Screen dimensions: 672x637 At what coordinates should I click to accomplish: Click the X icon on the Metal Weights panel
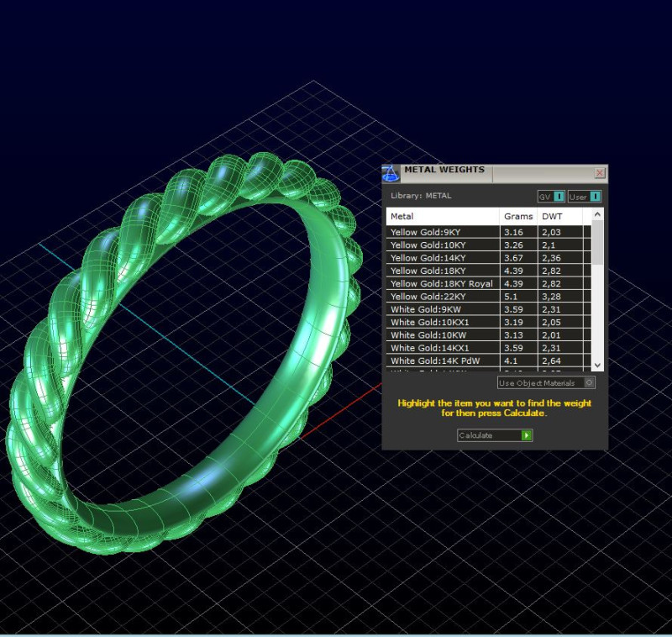(x=600, y=172)
